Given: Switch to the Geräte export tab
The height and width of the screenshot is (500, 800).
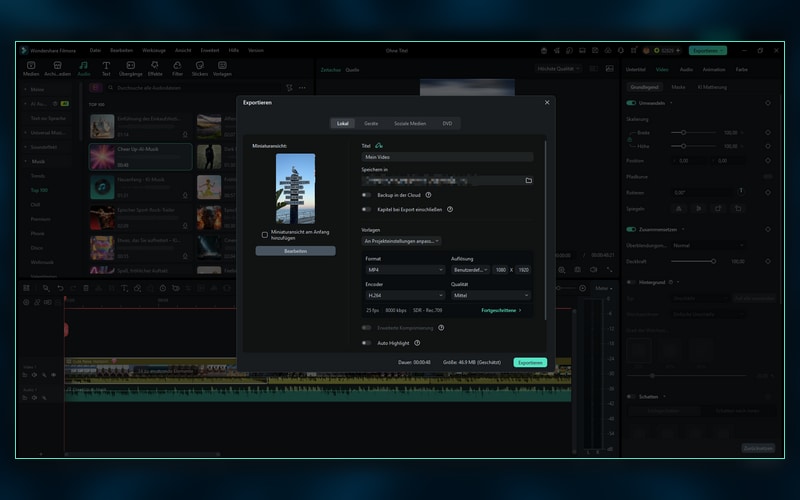Looking at the screenshot, I should pyautogui.click(x=371, y=123).
